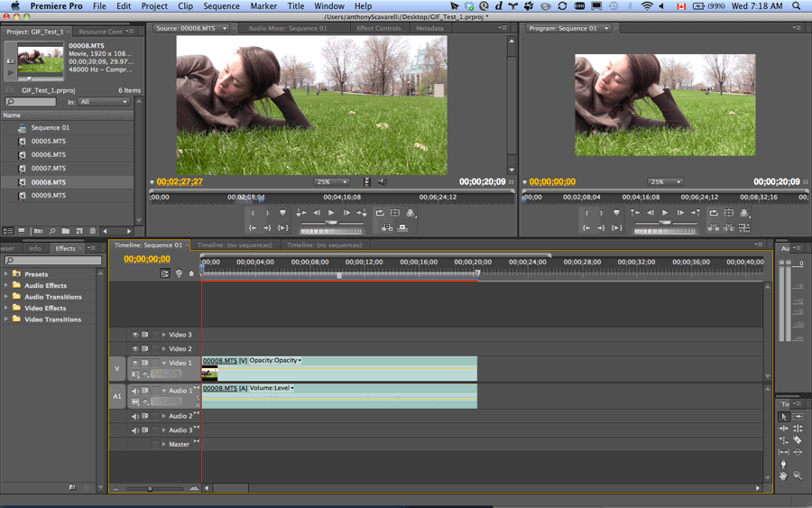Expand the Video Effects folder
The width and height of the screenshot is (812, 508).
click(x=6, y=308)
